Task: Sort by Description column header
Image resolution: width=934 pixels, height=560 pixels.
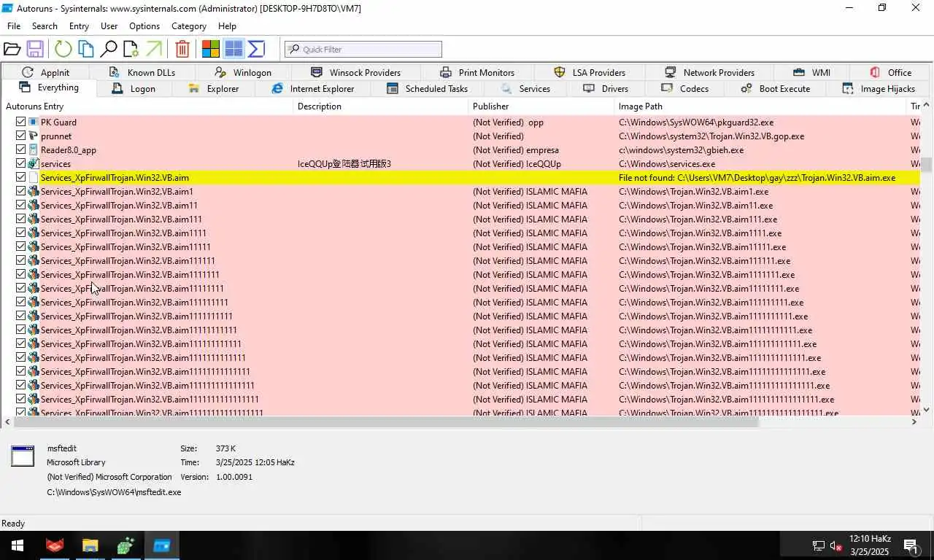Action: tap(381, 106)
